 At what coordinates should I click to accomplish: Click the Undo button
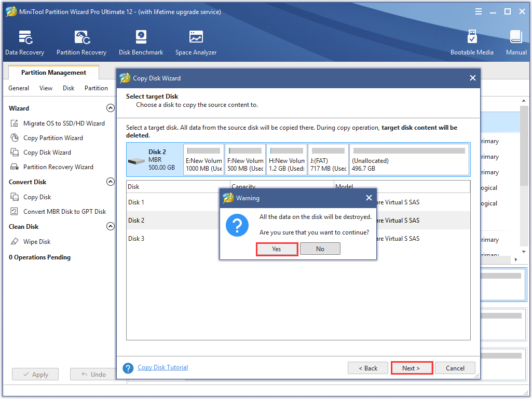click(93, 374)
